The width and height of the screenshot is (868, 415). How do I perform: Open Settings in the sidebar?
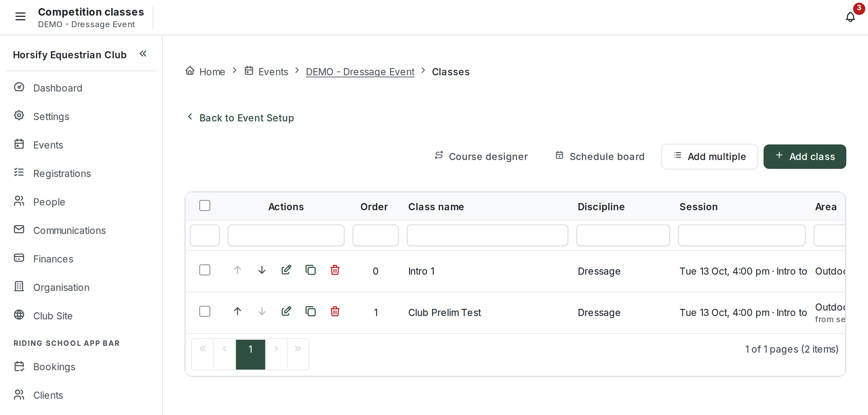[x=81, y=116]
